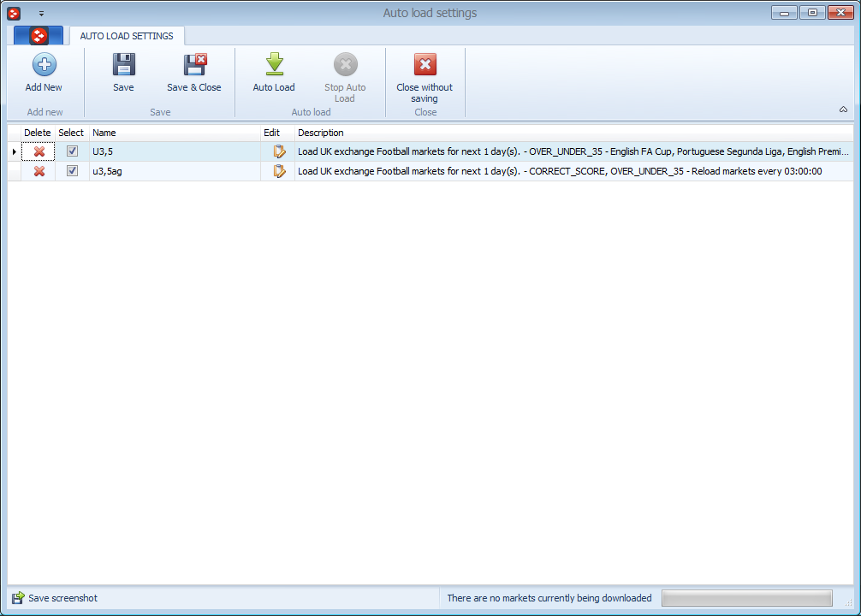The height and width of the screenshot is (616, 861).
Task: Click the download progress bar
Action: [x=747, y=598]
